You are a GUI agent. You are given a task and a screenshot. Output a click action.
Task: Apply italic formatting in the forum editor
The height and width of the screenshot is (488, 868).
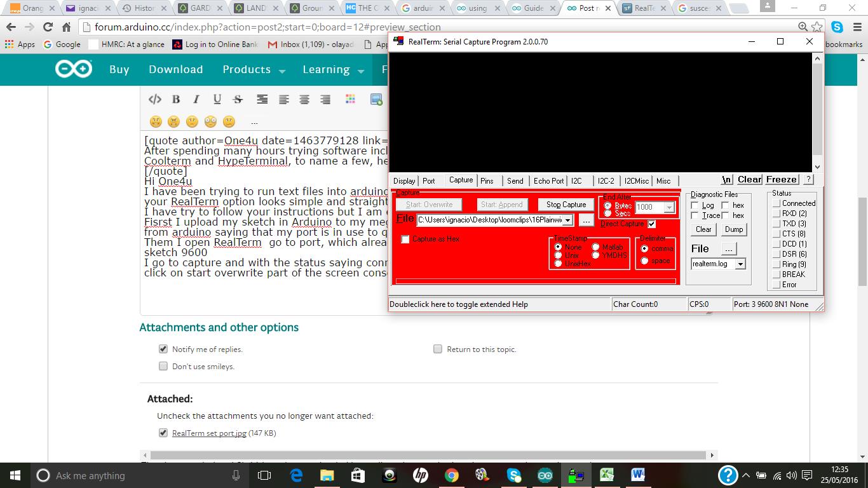click(x=196, y=99)
